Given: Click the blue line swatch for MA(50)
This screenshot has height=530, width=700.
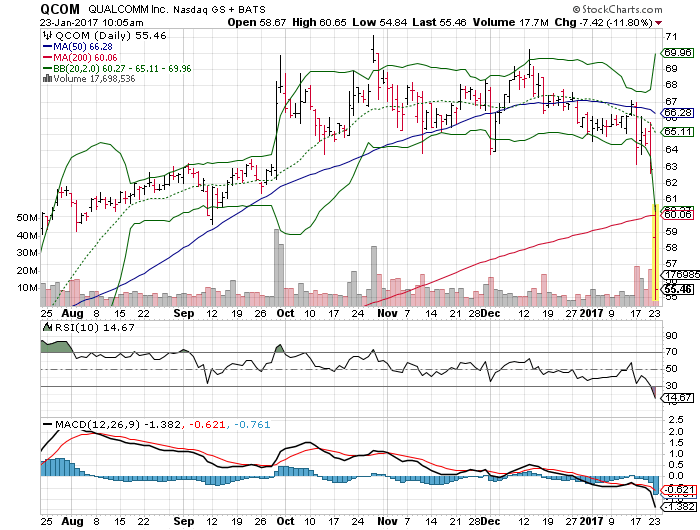Looking at the screenshot, I should pyautogui.click(x=47, y=46).
